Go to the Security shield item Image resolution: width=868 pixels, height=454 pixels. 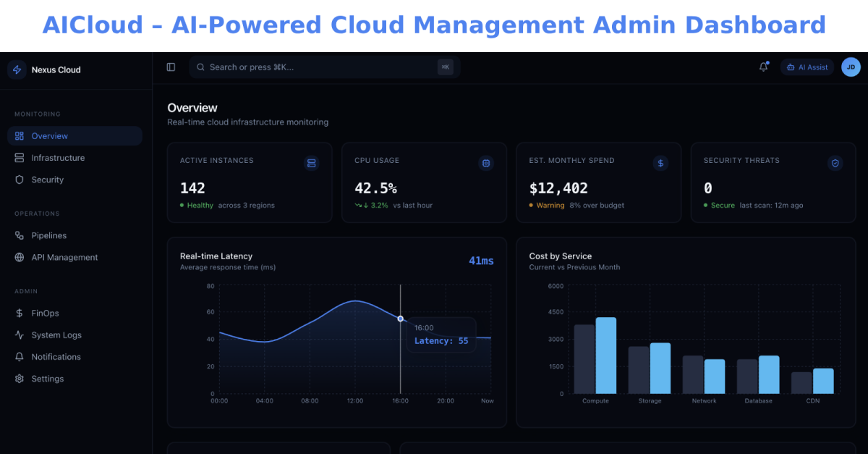pos(75,180)
